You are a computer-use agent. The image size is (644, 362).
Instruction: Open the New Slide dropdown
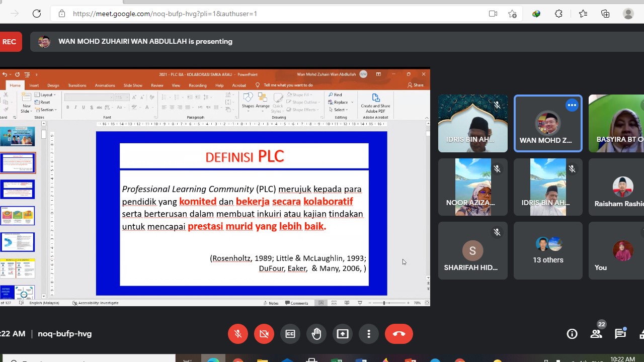27,108
